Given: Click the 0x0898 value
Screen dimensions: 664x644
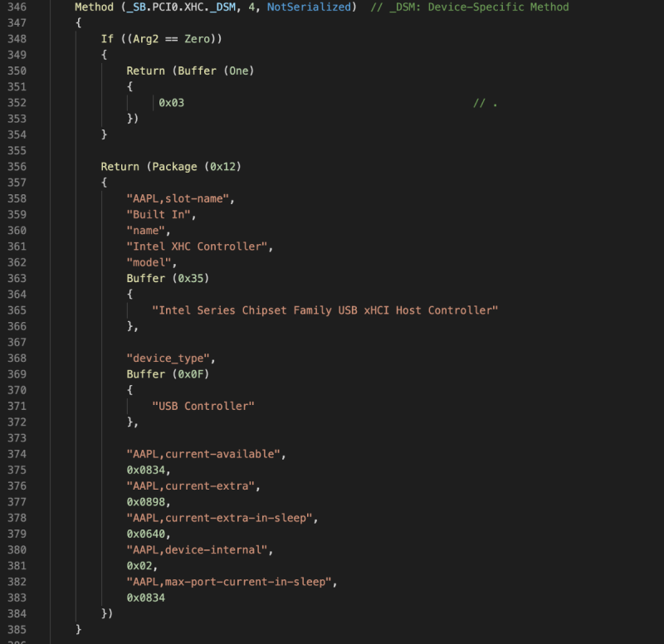Looking at the screenshot, I should [145, 502].
